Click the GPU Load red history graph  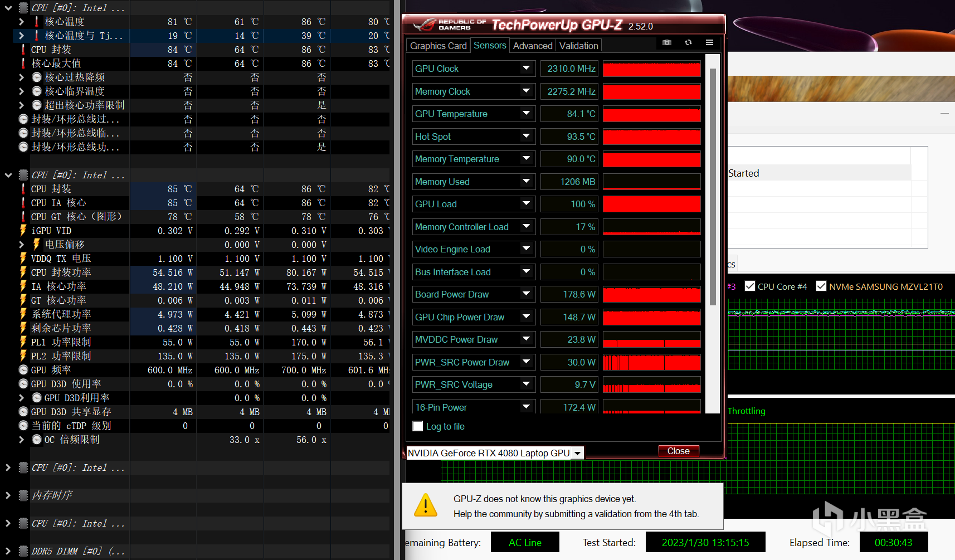[652, 204]
